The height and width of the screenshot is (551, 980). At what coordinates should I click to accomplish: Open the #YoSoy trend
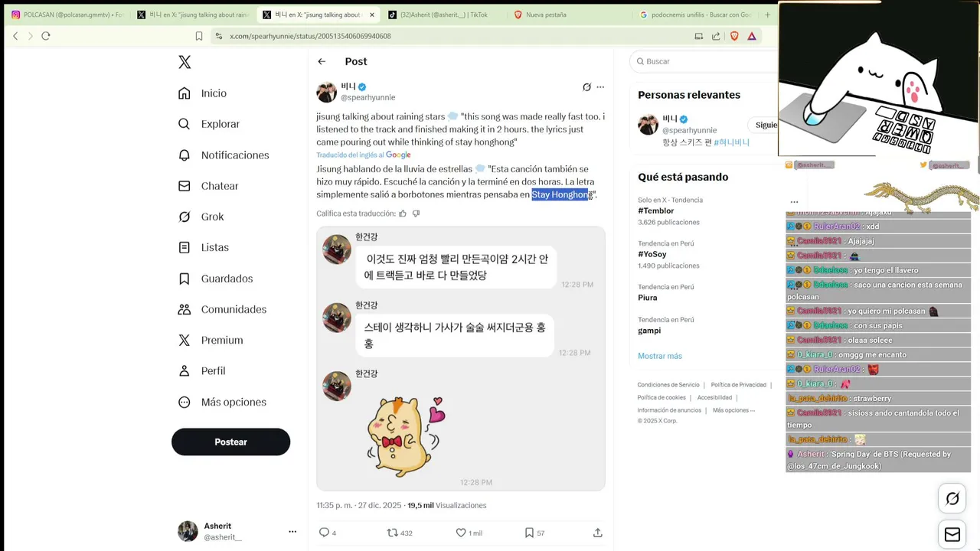pyautogui.click(x=652, y=254)
